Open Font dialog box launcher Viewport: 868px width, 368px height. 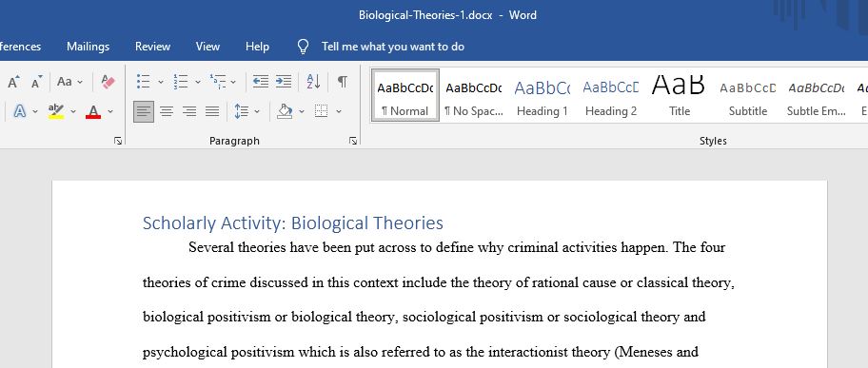(x=117, y=141)
